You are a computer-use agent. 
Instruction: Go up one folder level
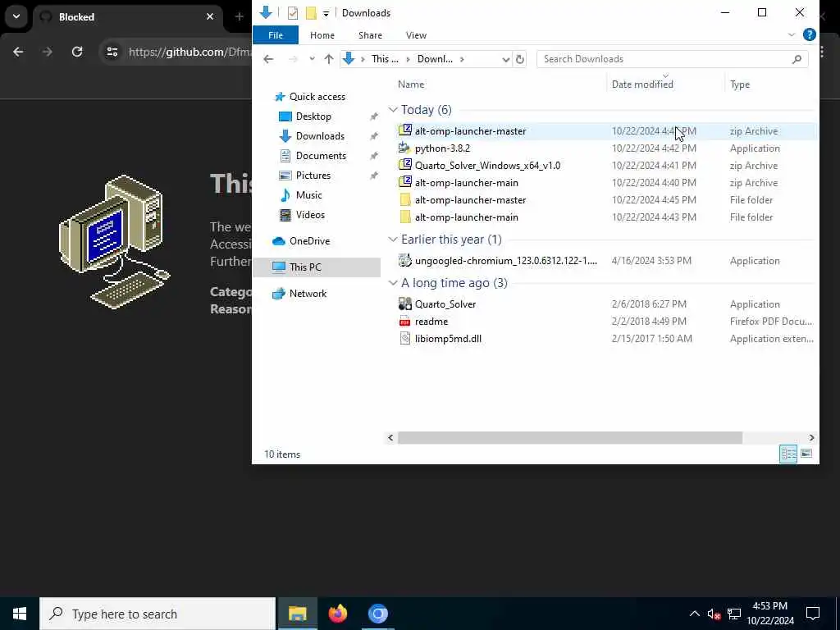(328, 59)
